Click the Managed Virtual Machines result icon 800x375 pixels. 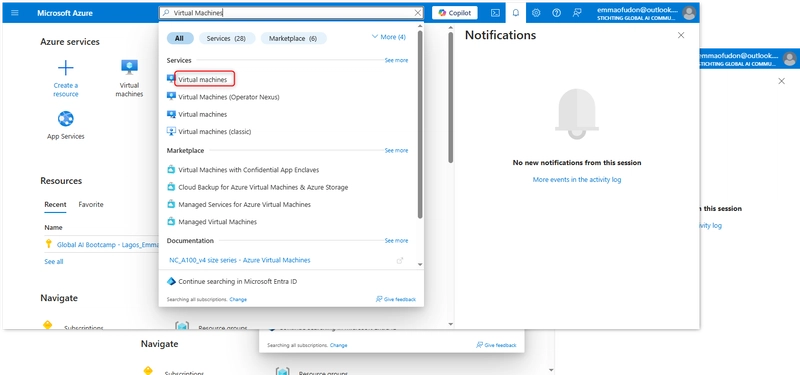(x=171, y=222)
